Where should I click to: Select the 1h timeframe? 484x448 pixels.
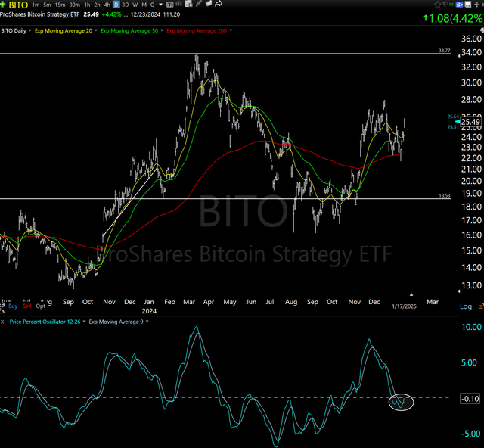tap(88, 5)
